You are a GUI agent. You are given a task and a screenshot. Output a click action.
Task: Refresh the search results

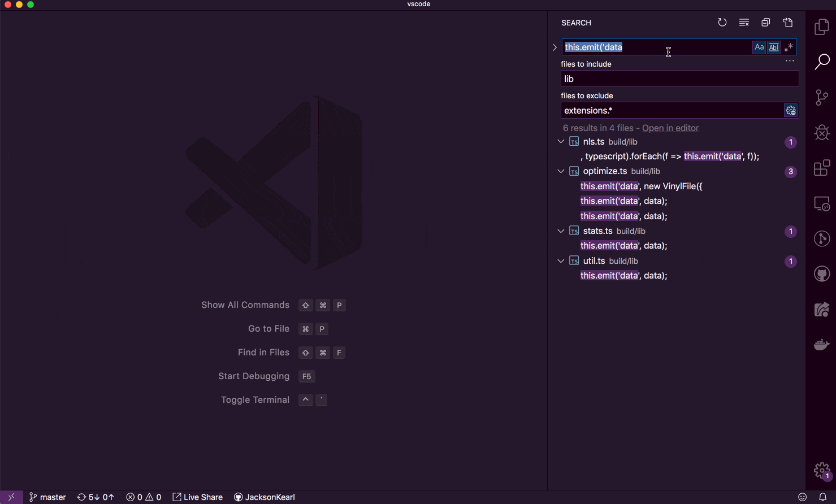coord(722,22)
